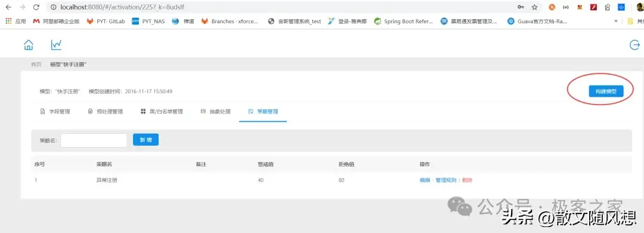
Task: Switch to the 黑/白名单管理 tab
Action: click(162, 112)
